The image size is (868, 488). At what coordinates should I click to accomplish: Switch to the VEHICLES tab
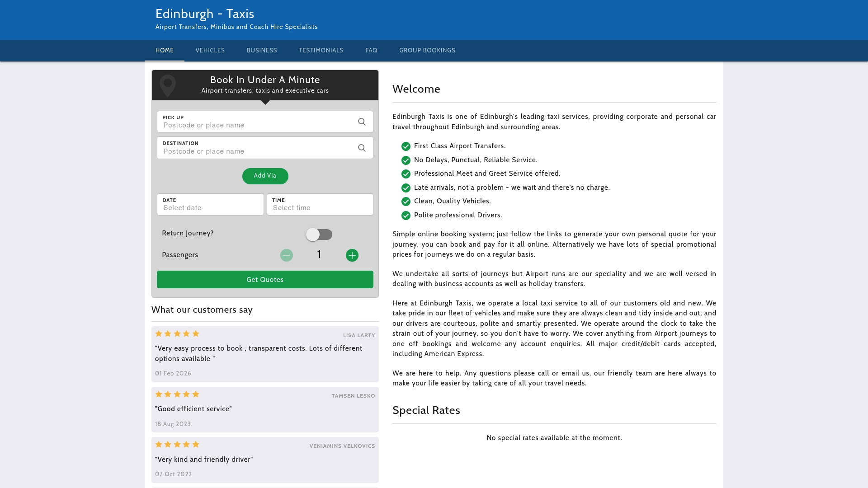pos(210,50)
